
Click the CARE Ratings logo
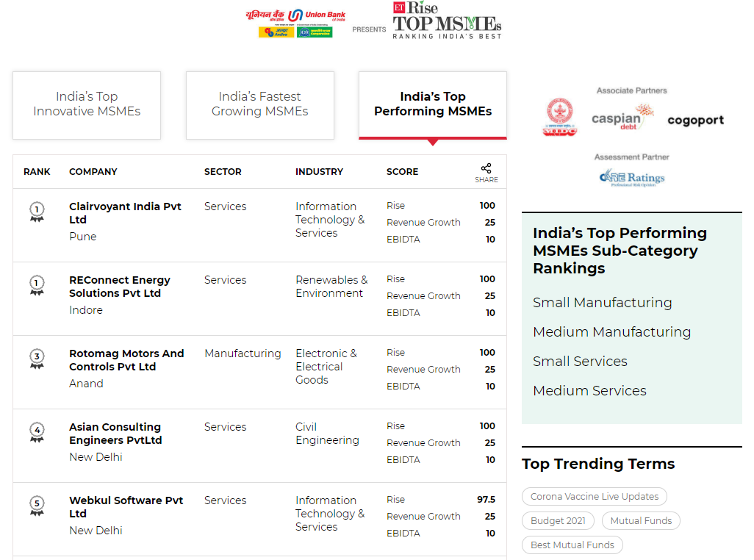tap(632, 178)
